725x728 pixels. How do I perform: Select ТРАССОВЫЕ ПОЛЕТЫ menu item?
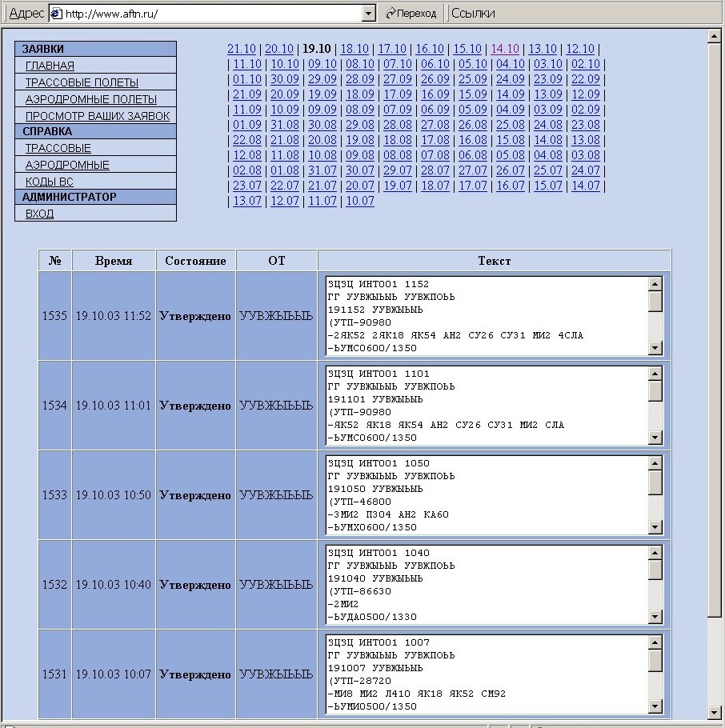tap(82, 83)
